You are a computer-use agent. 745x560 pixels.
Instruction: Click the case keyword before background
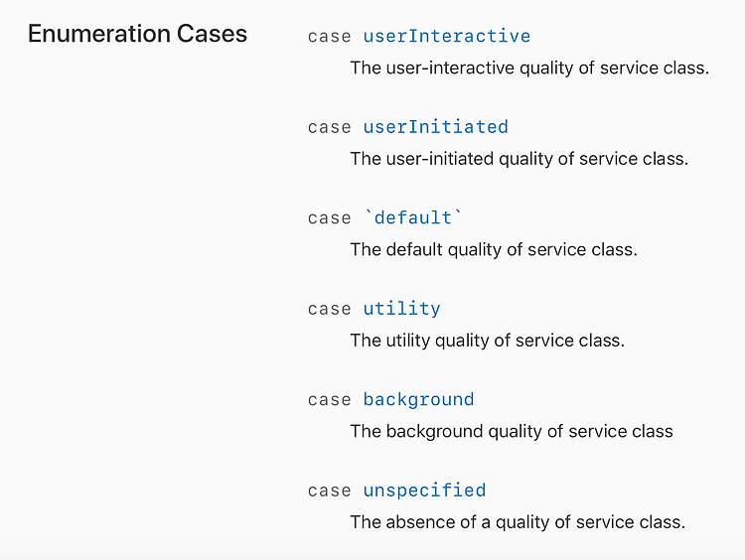(x=329, y=400)
